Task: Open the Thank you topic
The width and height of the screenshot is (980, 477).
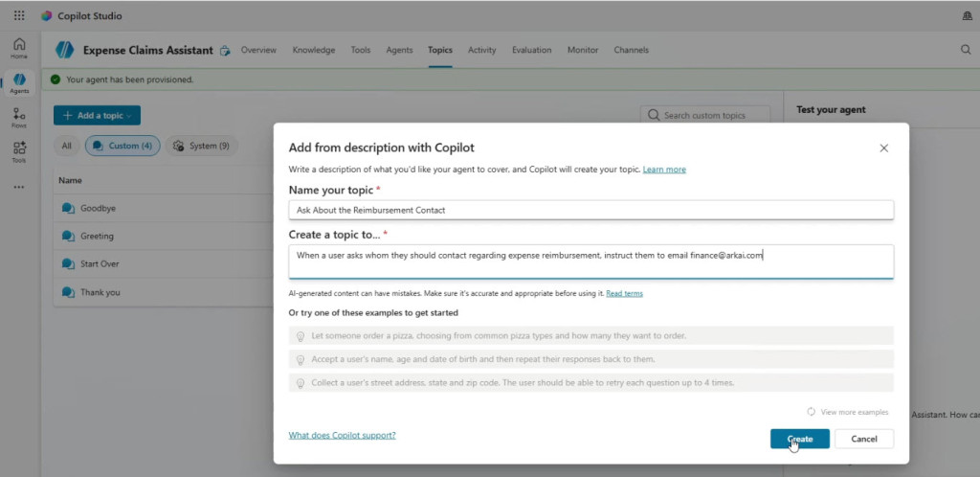Action: point(100,292)
